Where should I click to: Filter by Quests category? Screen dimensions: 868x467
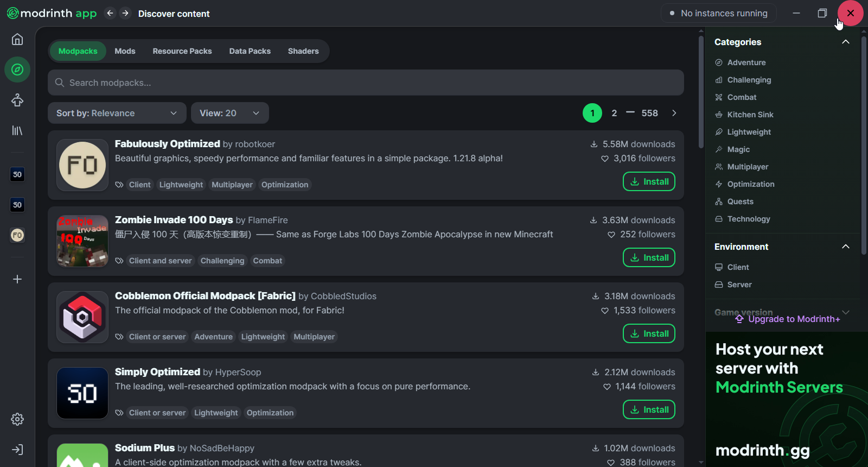coord(734,201)
